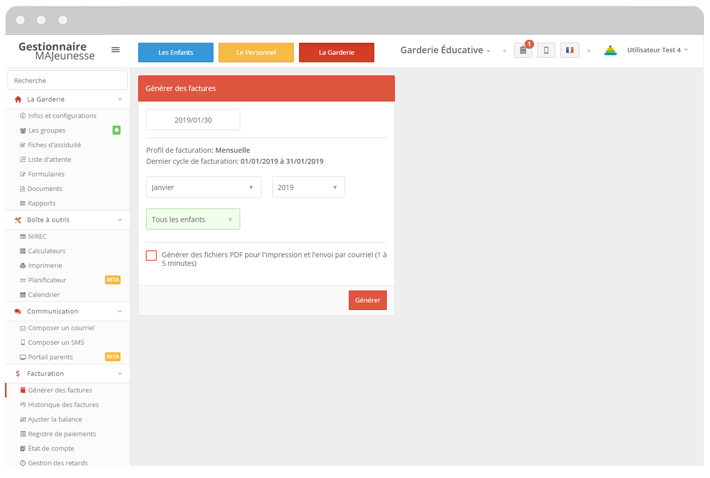Click the colorful pyramid user avatar icon
Image resolution: width=710 pixels, height=478 pixels.
(x=610, y=51)
